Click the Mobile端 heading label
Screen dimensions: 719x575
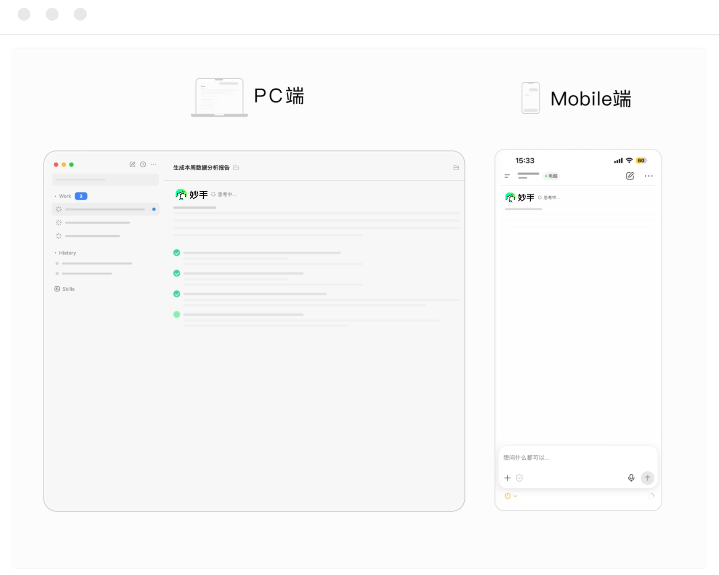591,99
